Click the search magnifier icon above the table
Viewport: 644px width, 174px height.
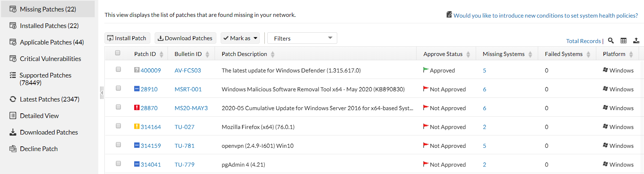pyautogui.click(x=611, y=41)
